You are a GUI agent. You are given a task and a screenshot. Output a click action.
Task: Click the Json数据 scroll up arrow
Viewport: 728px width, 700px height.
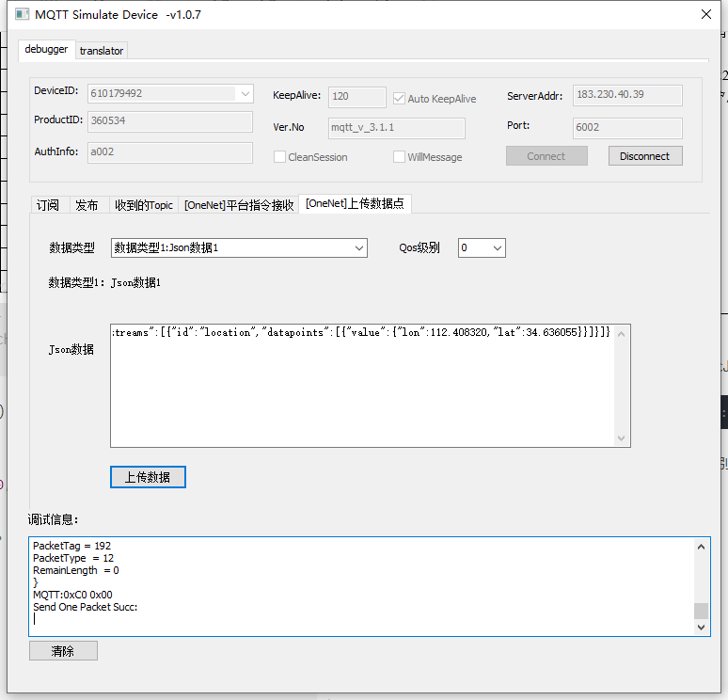pos(621,334)
